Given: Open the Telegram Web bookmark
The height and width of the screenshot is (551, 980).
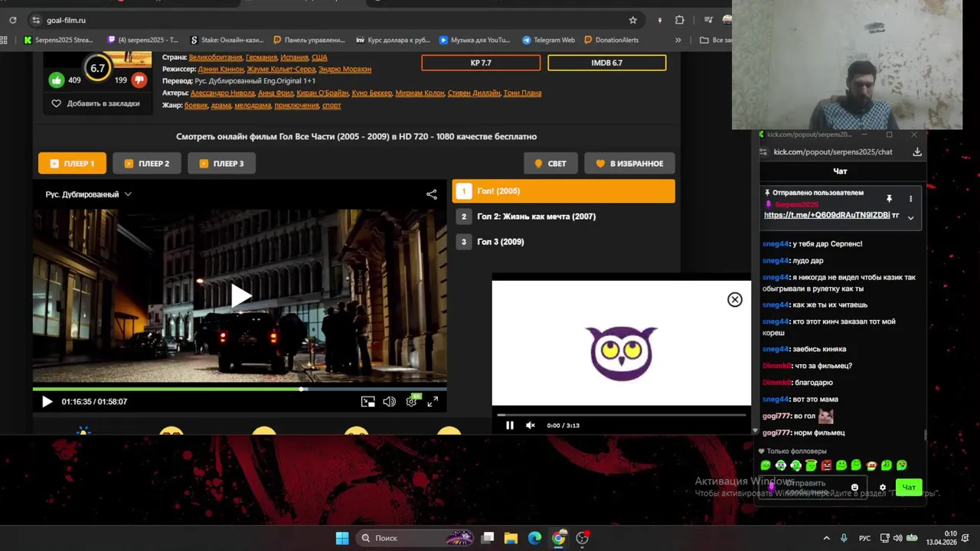Looking at the screenshot, I should click(x=548, y=40).
